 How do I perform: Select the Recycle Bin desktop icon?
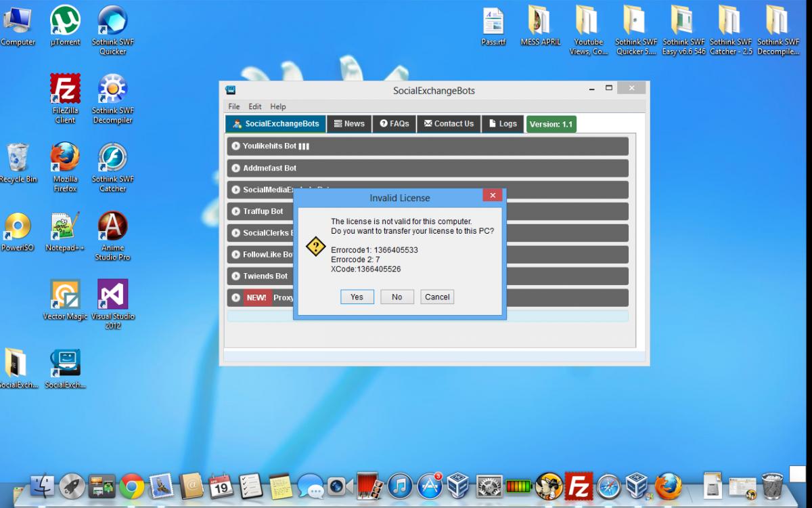(18, 164)
